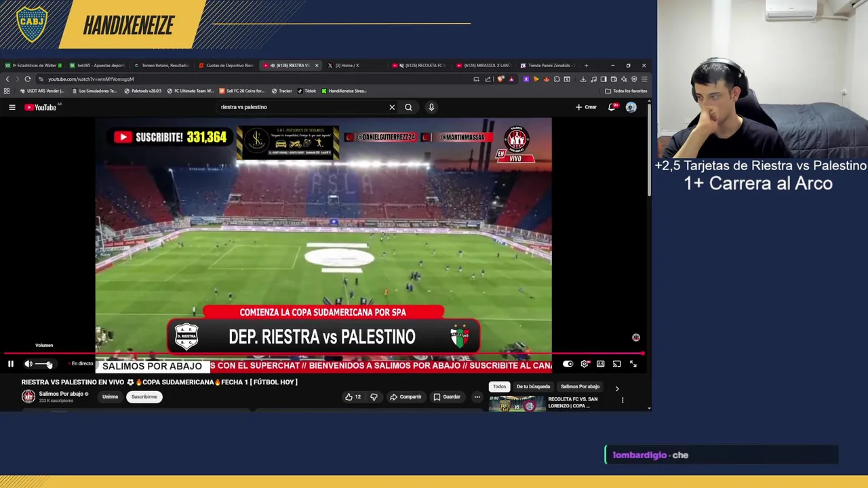Switch to Estadísticas de Walter tab

tap(33, 66)
